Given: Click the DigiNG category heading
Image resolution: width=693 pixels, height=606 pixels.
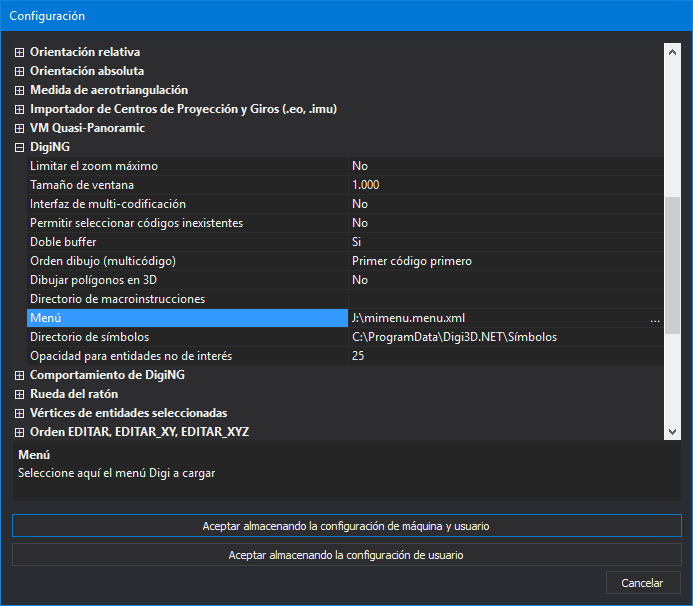Looking at the screenshot, I should (50, 147).
